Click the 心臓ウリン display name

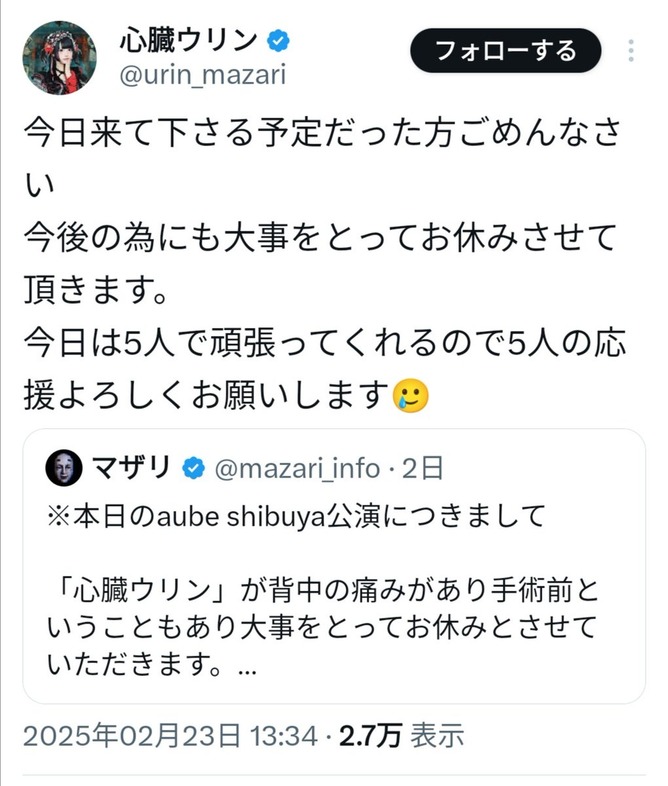click(x=189, y=40)
